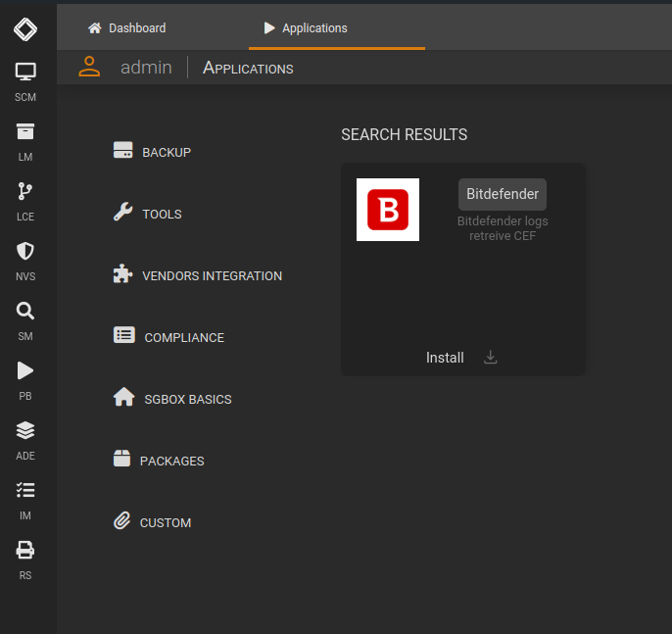Viewport: 672px width, 634px height.
Task: Click the 'Bitdefender logs retreive CEF' description
Action: 503,228
